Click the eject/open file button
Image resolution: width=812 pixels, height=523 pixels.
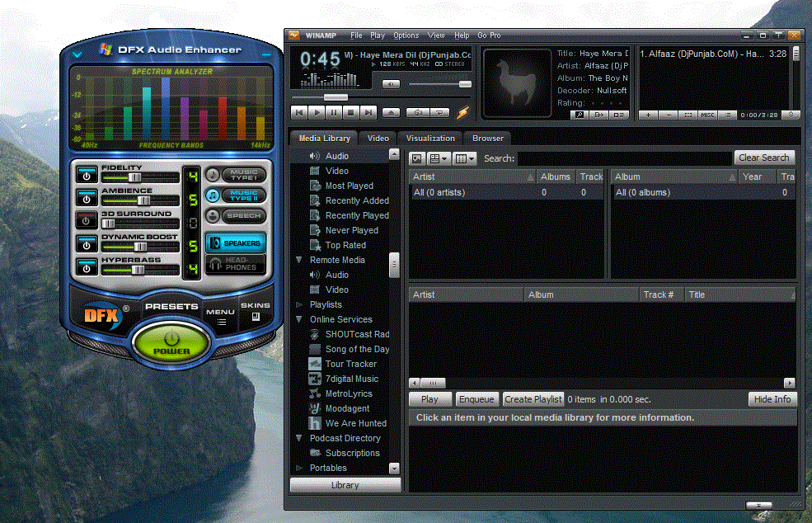[391, 112]
